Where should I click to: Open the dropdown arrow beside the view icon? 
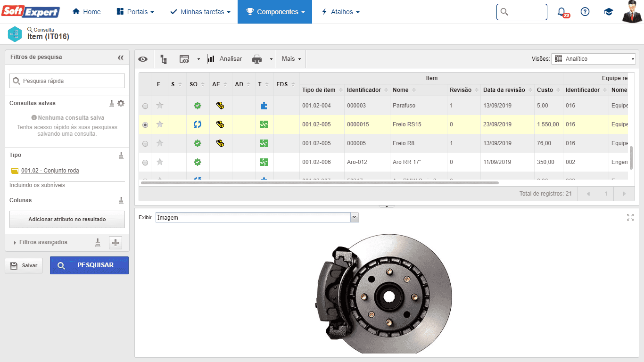pyautogui.click(x=198, y=59)
